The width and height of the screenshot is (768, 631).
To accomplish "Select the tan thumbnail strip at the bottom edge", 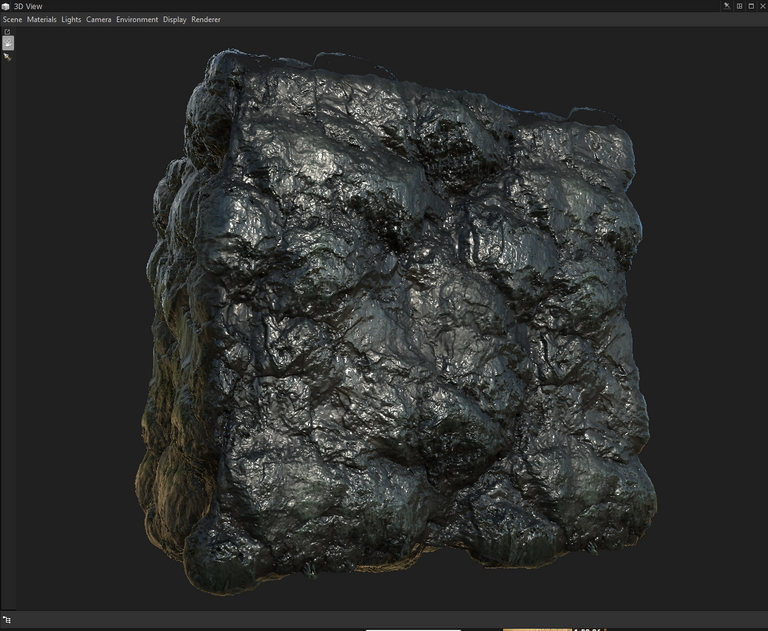I will 536,629.
